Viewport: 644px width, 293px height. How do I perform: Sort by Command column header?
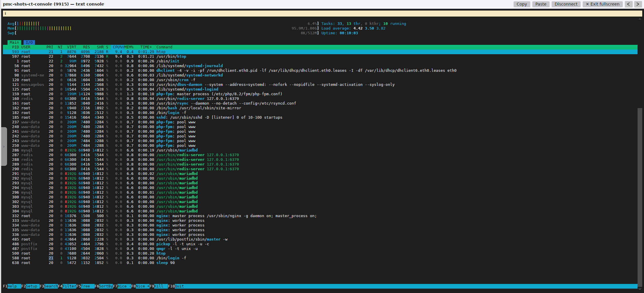pos(164,47)
